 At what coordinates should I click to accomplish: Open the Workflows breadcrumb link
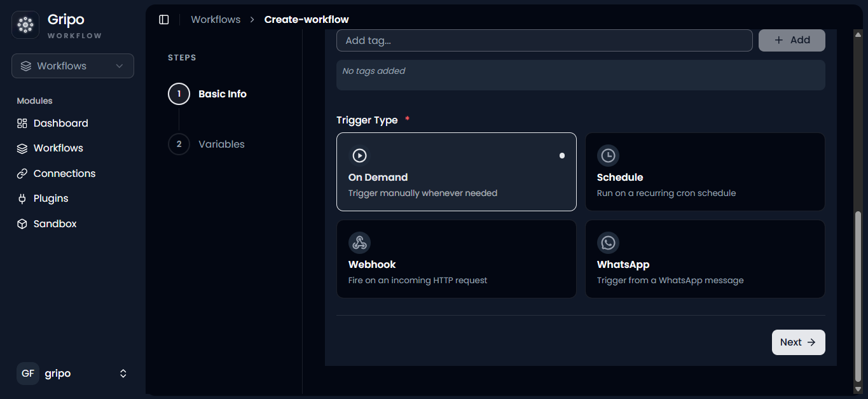(x=216, y=20)
